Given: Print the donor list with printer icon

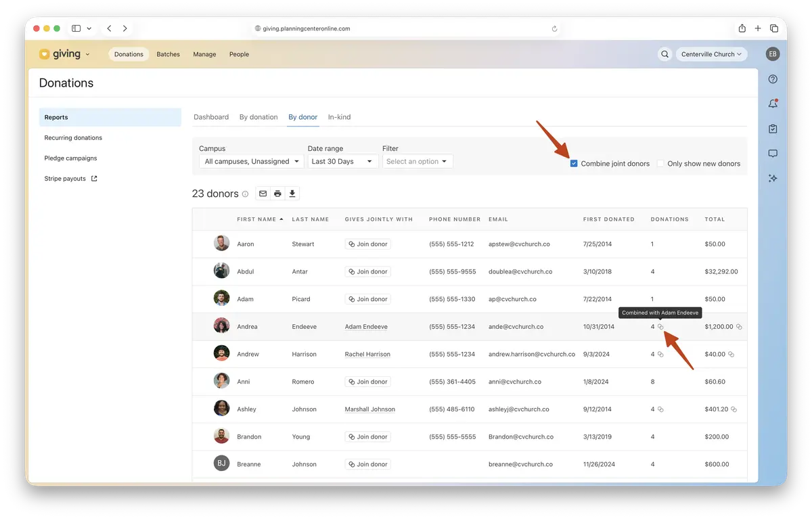Looking at the screenshot, I should [277, 194].
